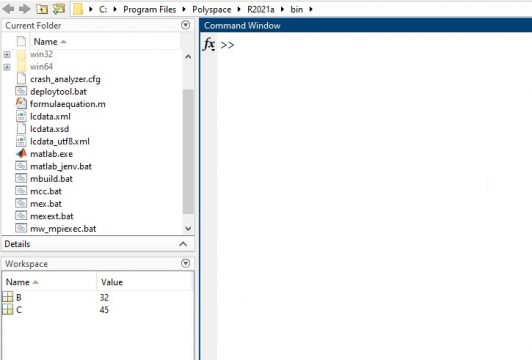
Task: Collapse the Details panel chevron
Action: click(x=183, y=244)
